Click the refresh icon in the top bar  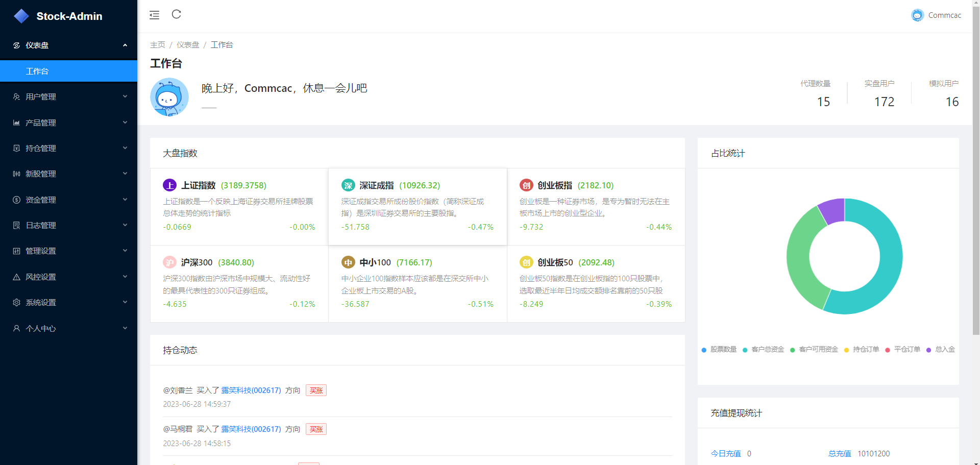pyautogui.click(x=177, y=14)
